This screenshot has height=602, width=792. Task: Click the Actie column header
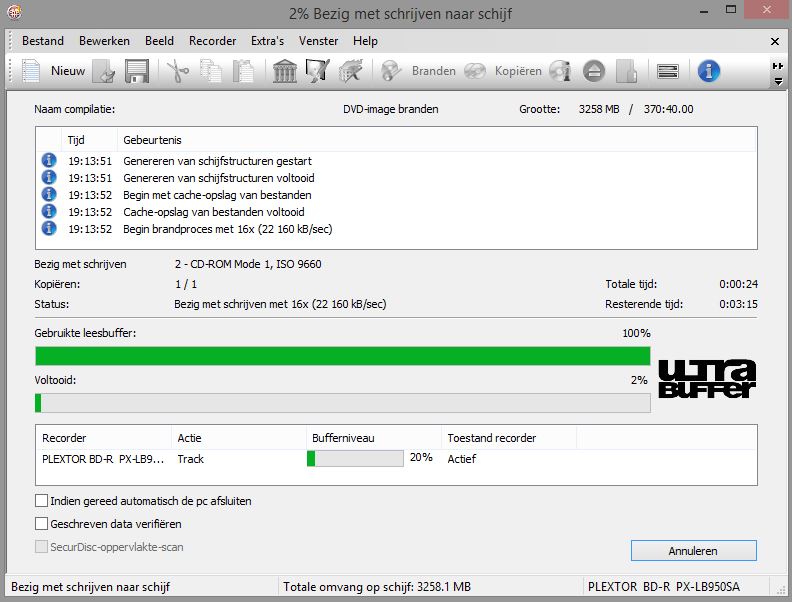[x=239, y=438]
